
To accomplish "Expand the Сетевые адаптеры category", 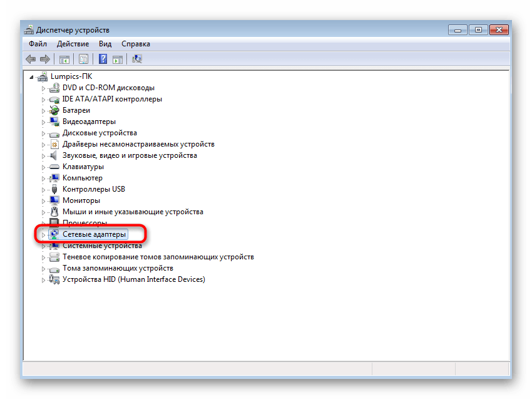I will pos(45,234).
